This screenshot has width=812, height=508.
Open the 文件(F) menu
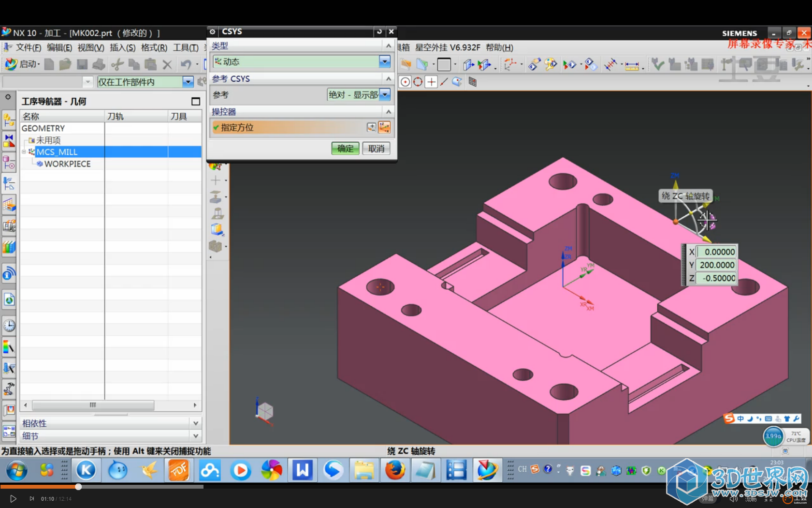(29, 47)
